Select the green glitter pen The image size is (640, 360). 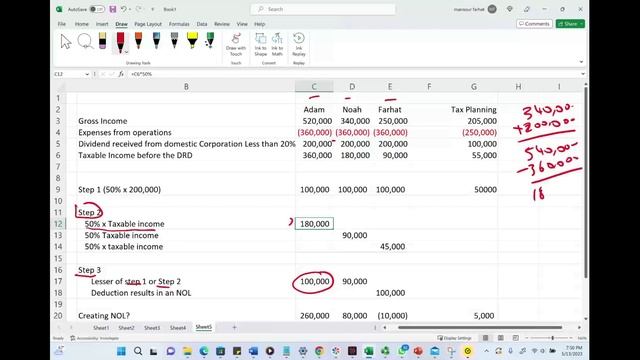pos(210,41)
